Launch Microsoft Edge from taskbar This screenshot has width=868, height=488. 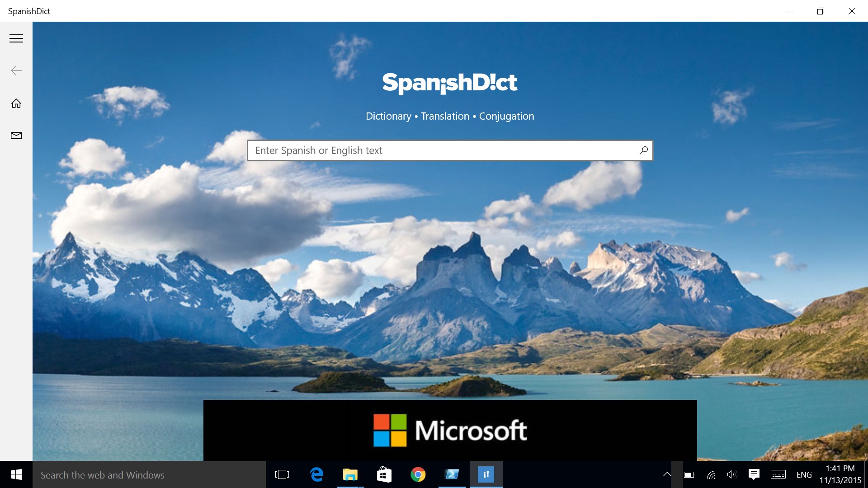316,474
